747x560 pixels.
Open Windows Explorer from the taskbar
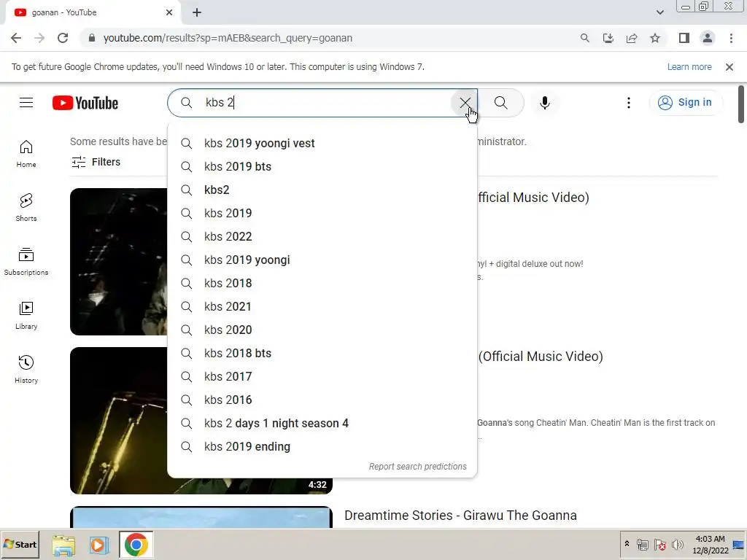[x=63, y=545]
